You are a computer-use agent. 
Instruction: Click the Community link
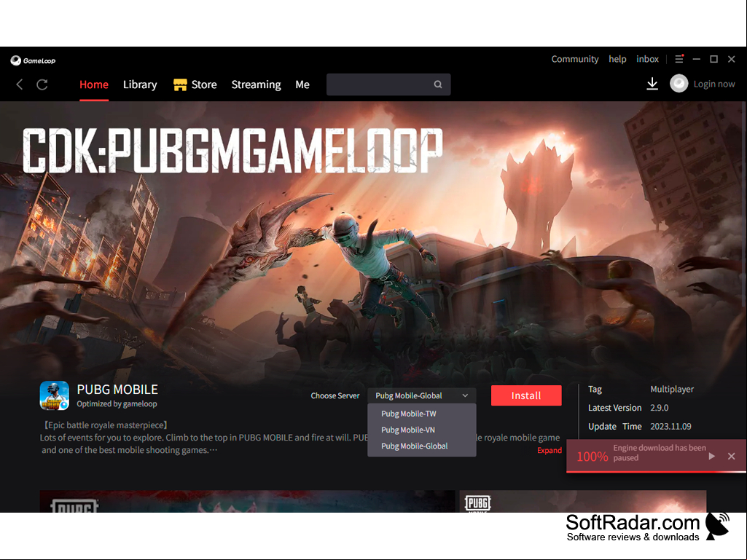coord(574,59)
